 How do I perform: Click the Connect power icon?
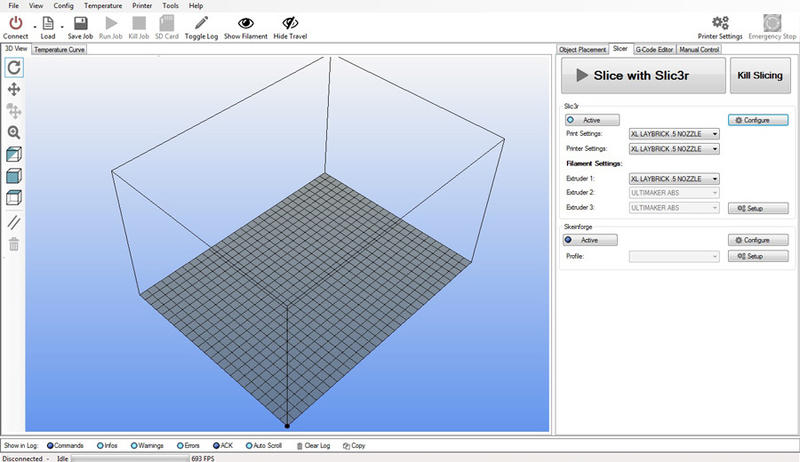[15, 22]
